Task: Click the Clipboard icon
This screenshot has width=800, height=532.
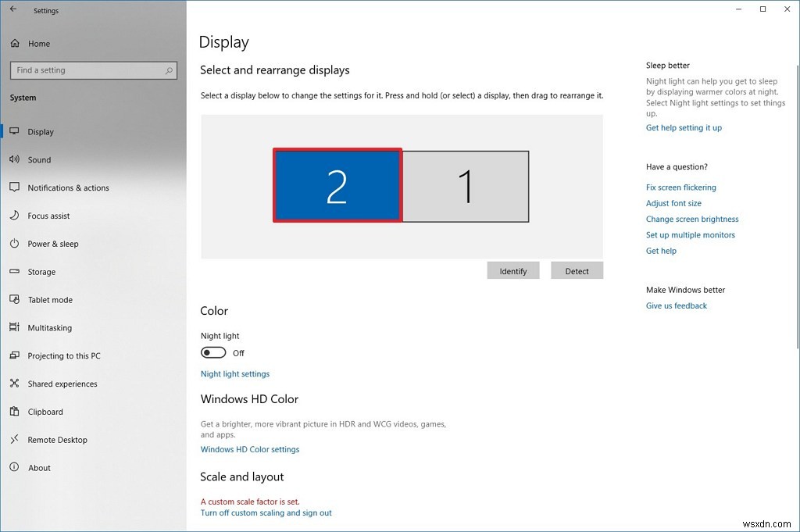Action: [14, 411]
